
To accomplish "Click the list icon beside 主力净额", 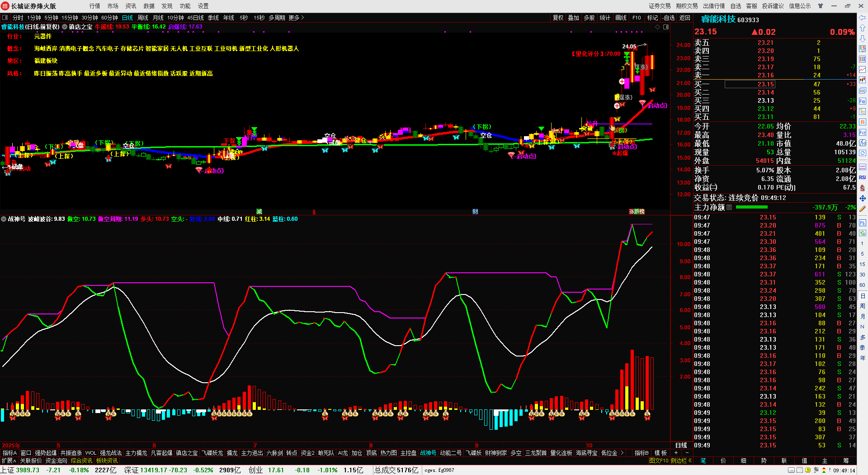I will [729, 207].
